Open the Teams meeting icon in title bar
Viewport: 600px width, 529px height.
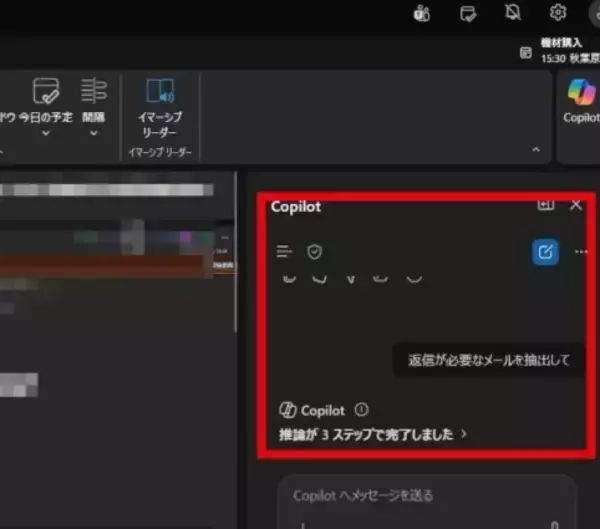click(x=422, y=14)
